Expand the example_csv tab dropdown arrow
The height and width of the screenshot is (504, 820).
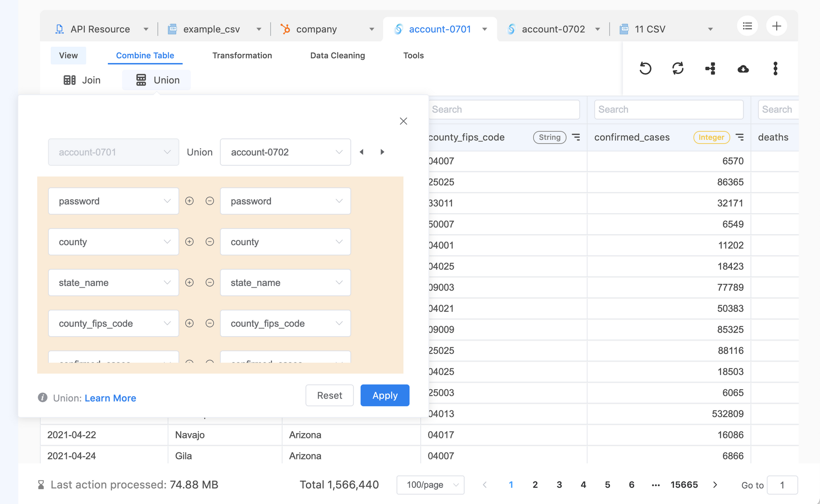(259, 29)
